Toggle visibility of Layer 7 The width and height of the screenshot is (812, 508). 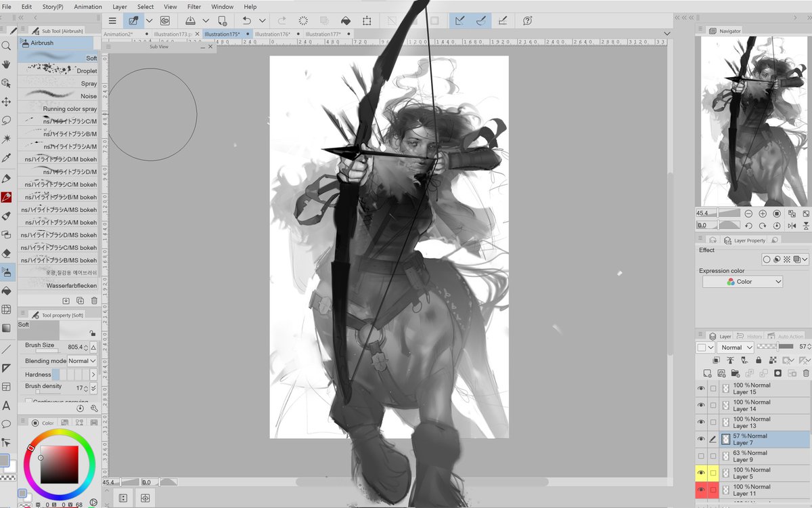tap(701, 440)
